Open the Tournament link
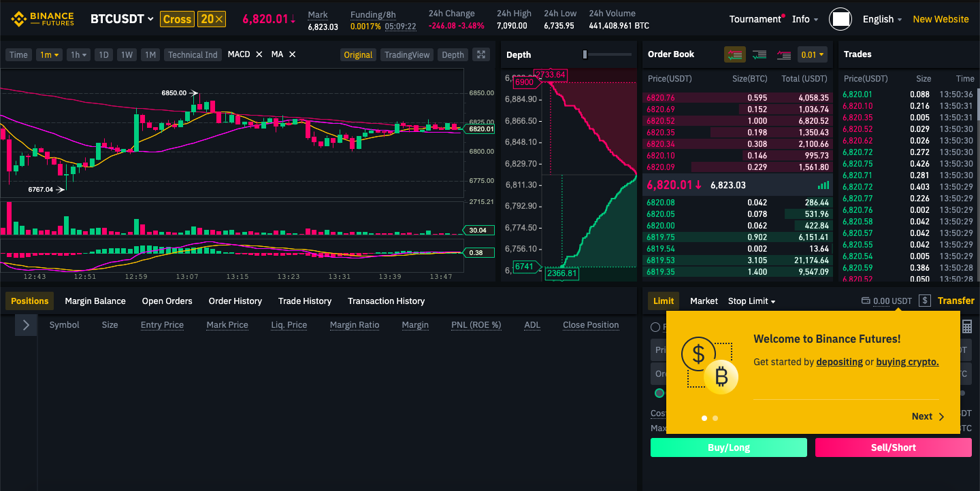Viewport: 980px width, 491px height. pos(755,19)
